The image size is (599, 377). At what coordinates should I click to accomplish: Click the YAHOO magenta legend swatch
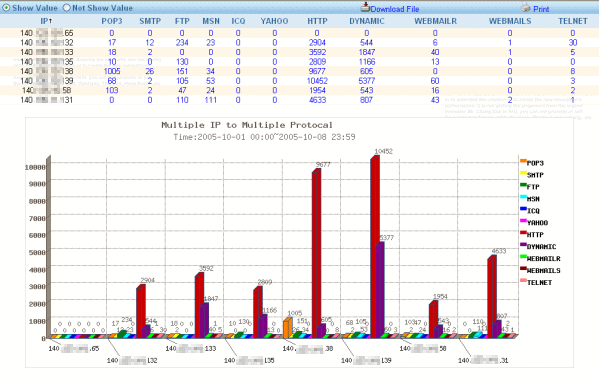(x=523, y=221)
